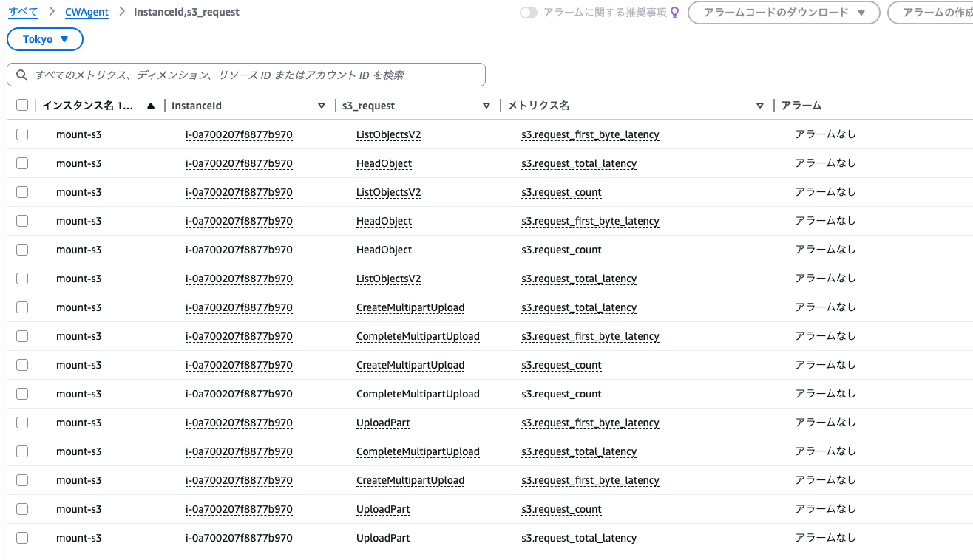Screen dimensions: 973x560
Task: Open the Tokyo region dropdown
Action: point(44,39)
